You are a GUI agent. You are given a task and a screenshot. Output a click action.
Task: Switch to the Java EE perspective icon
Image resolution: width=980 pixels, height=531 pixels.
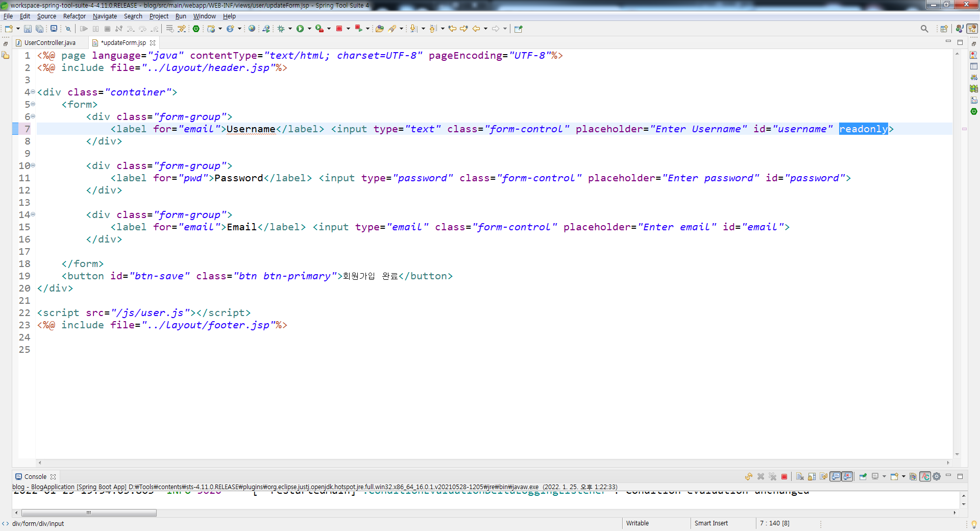(960, 29)
